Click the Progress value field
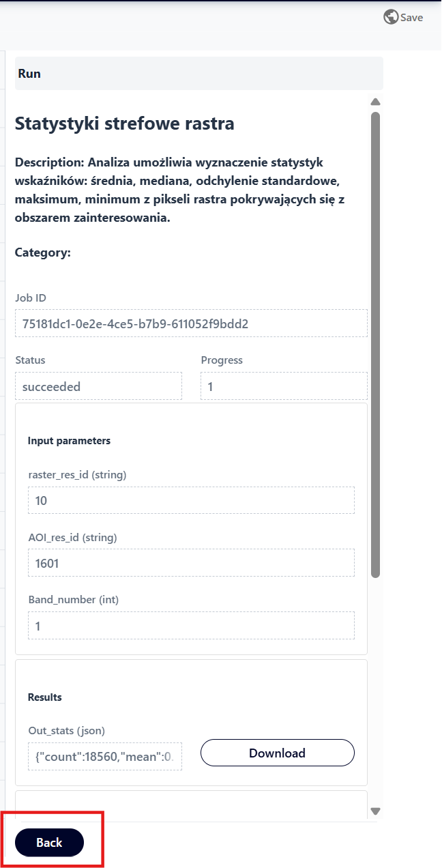The height and width of the screenshot is (868, 442). coord(284,386)
